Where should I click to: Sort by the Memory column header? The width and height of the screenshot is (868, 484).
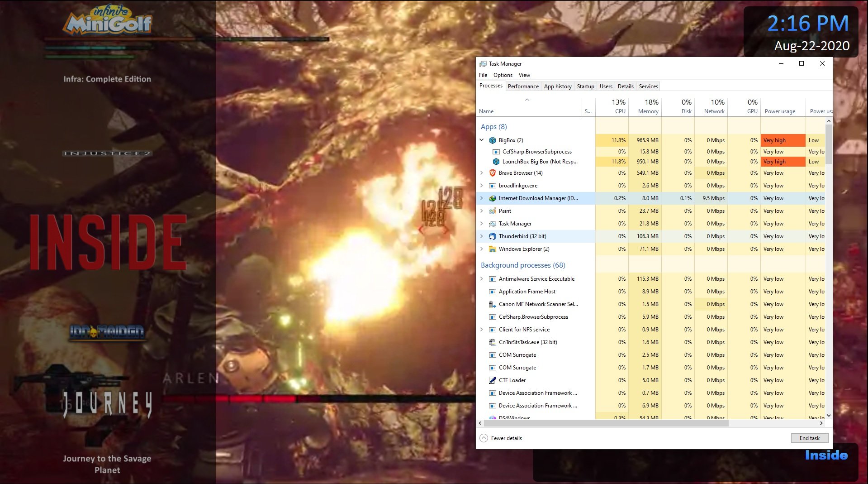click(x=645, y=107)
